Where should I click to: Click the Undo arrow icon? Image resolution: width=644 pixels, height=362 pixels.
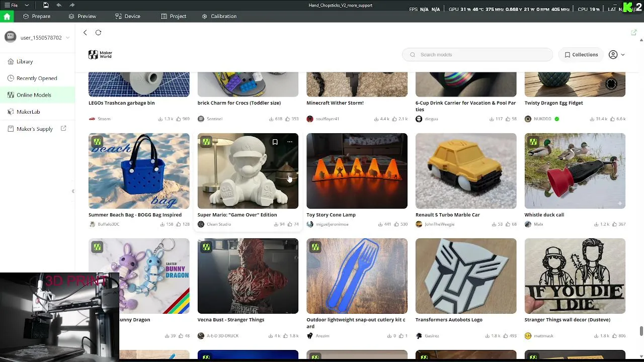pos(59,5)
